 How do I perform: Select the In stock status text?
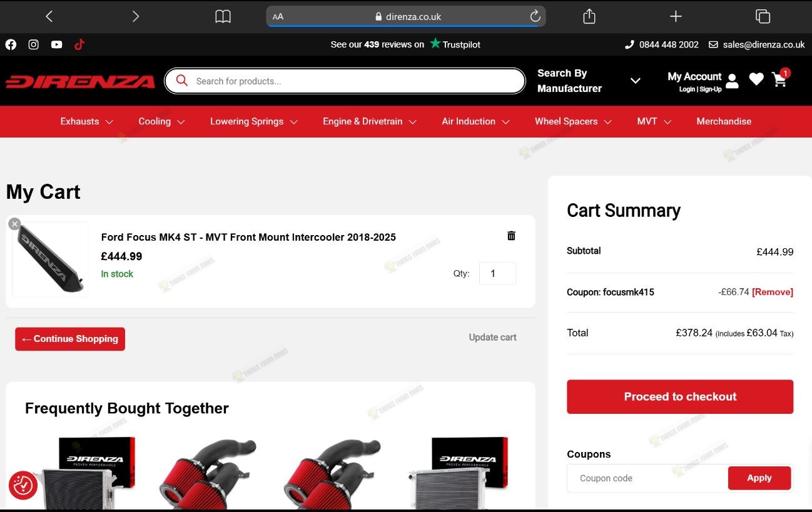pos(117,274)
